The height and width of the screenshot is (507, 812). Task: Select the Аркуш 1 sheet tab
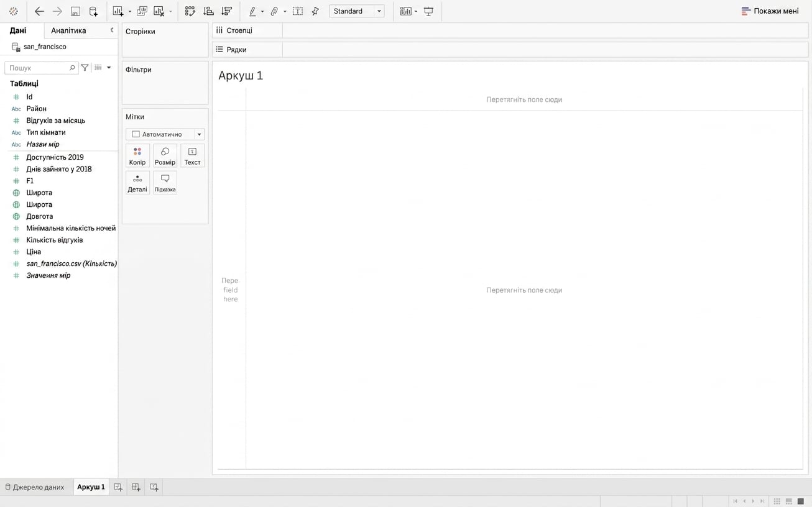[91, 487]
